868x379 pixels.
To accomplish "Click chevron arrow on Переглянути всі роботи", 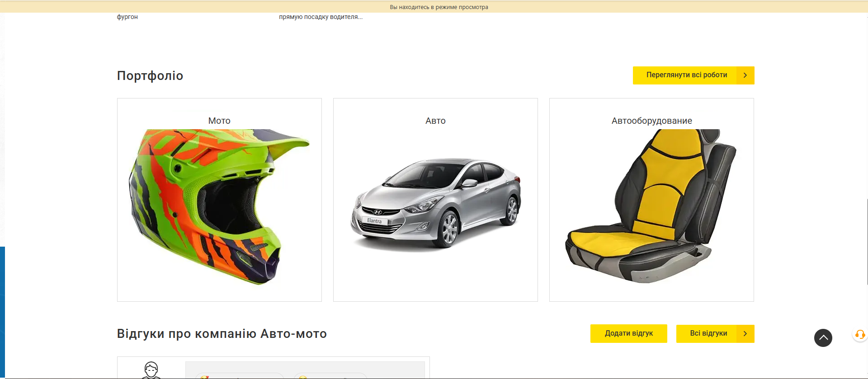I will tap(745, 75).
